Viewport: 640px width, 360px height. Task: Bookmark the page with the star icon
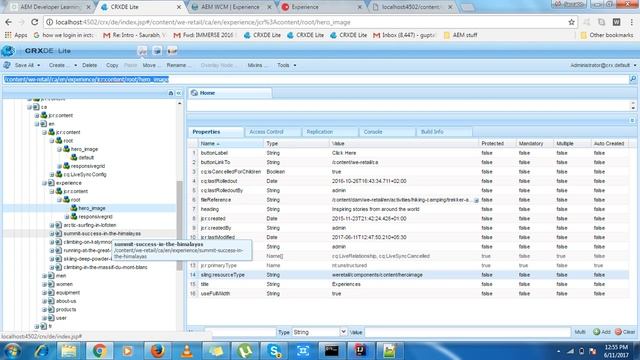tap(571, 22)
